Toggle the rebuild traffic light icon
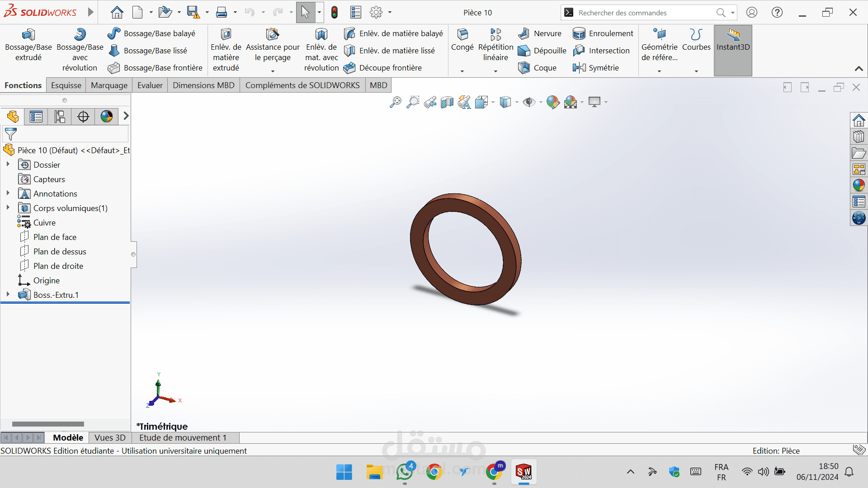 pos(335,13)
